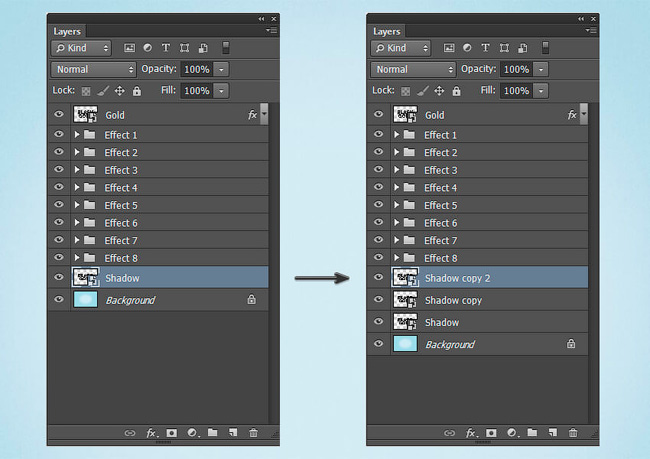The height and width of the screenshot is (459, 650).
Task: Filter for type layers in left panel
Action: tap(166, 48)
